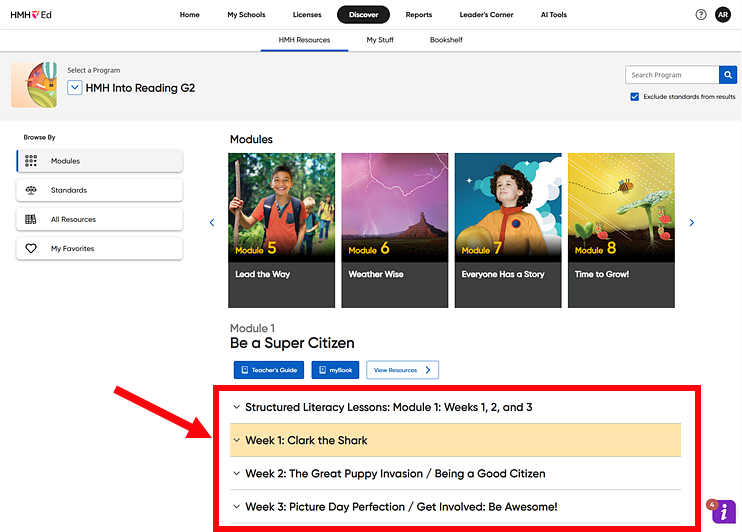Screen dimensions: 742x532
Task: Click the All Resources books icon
Action: (x=31, y=219)
